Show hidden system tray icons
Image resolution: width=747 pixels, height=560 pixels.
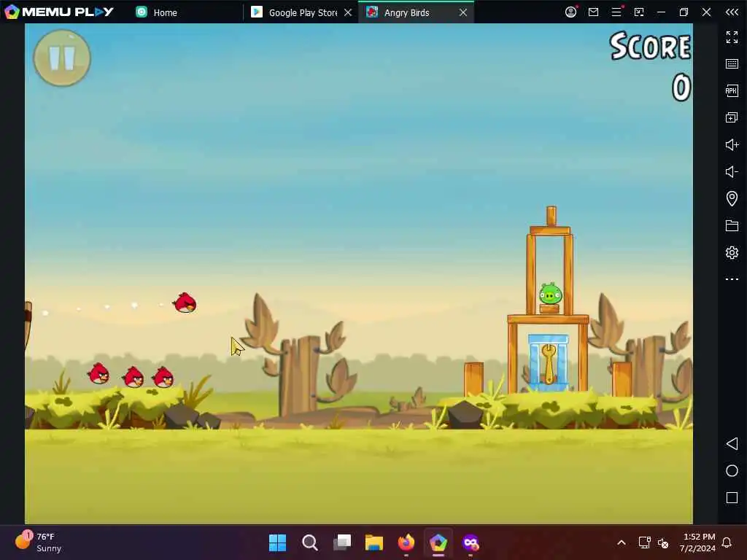(622, 542)
